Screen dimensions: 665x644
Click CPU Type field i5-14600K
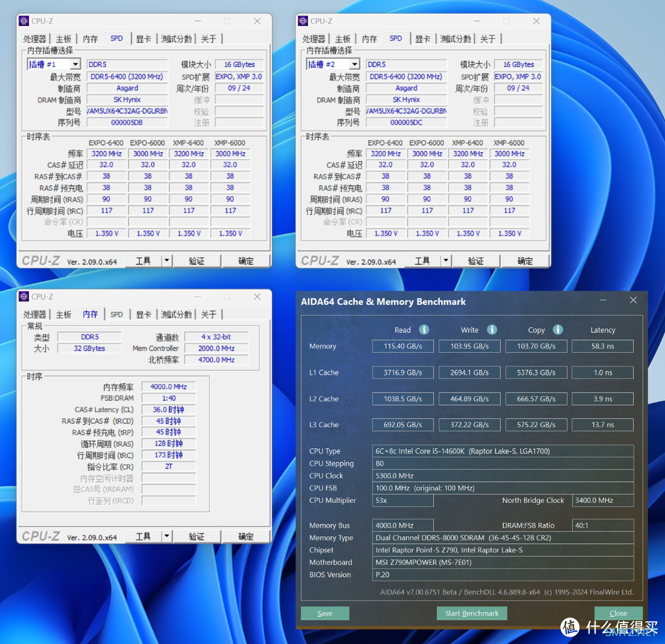[x=503, y=451]
